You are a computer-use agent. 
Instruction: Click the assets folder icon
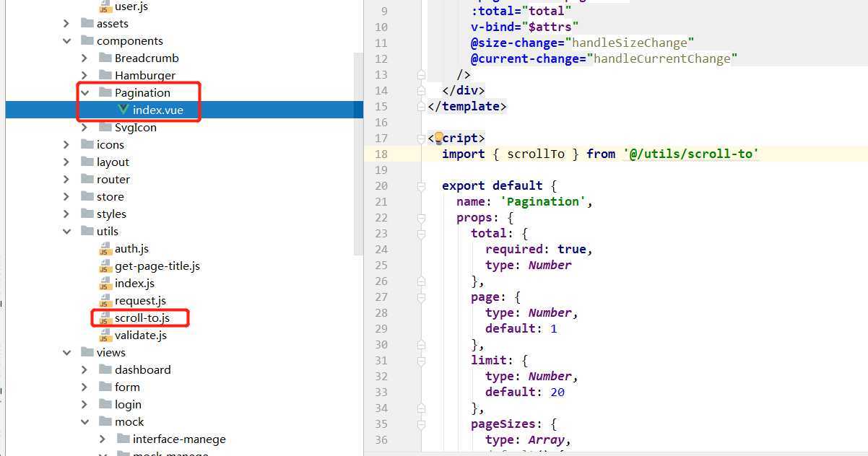click(x=87, y=24)
